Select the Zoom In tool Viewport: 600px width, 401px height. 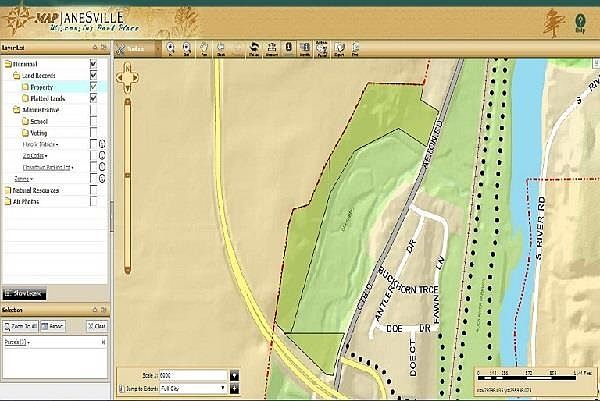coord(171,49)
